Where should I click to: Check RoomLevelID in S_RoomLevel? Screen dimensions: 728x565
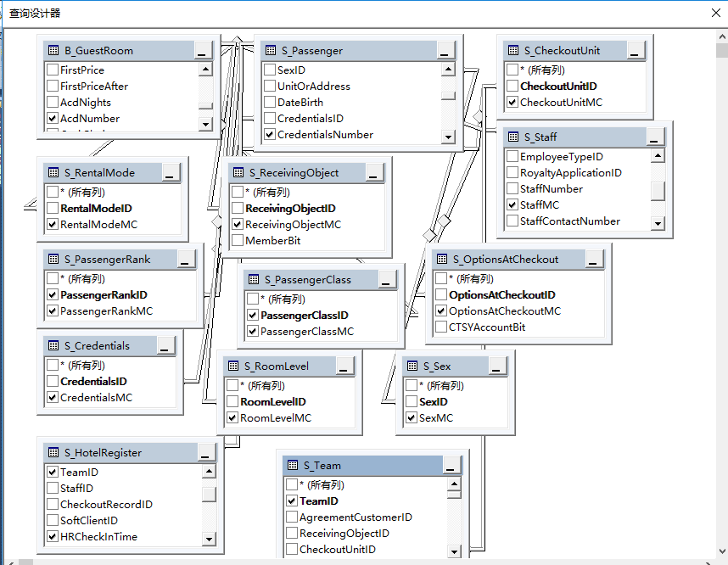[x=232, y=401]
